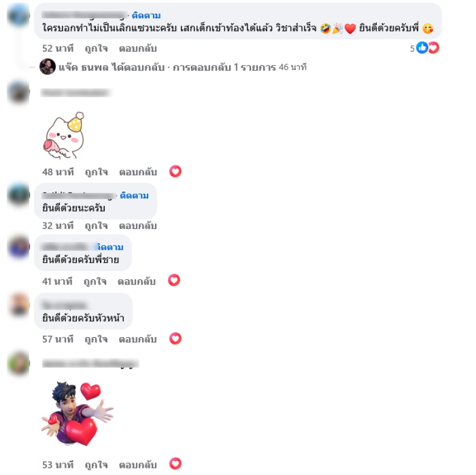This screenshot has height=475, width=476.
Task: Open the profile photo of the ยินดีด้วยครับหัวหน้า commenter
Action: tap(19, 304)
